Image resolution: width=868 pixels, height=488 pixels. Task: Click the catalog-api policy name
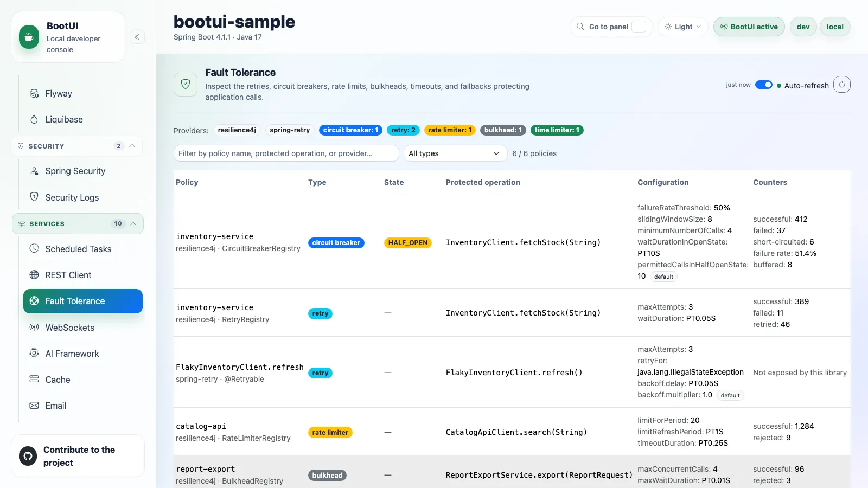click(x=201, y=426)
